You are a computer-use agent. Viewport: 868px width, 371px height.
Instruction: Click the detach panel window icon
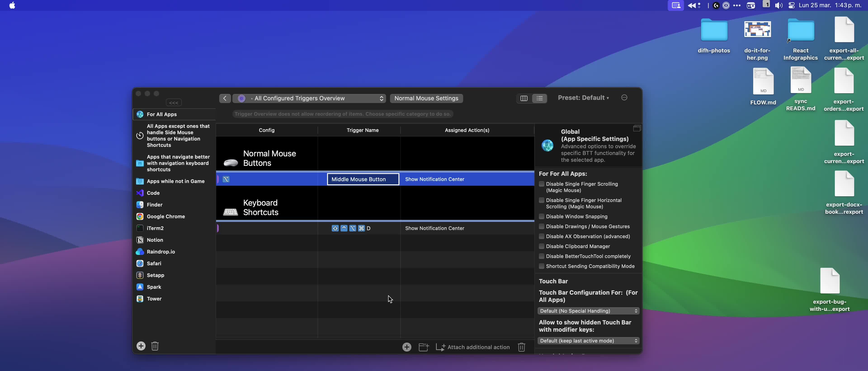tap(637, 128)
